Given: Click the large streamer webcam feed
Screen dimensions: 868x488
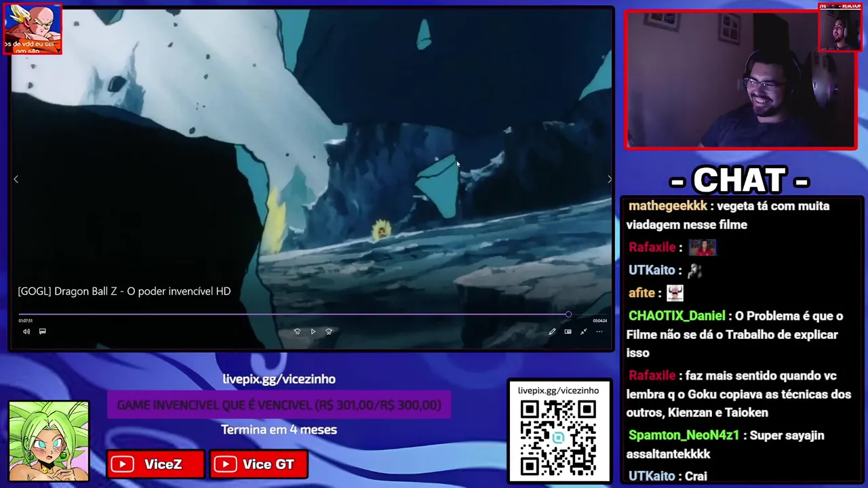Looking at the screenshot, I should pos(741,79).
